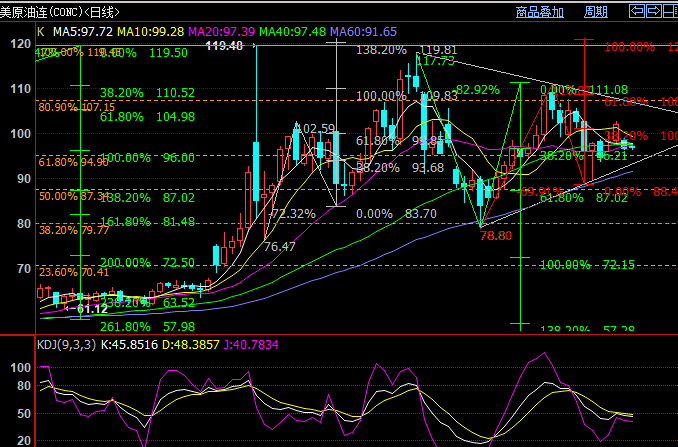Select the D:48.3857 value label
The height and width of the screenshot is (447, 678).
[191, 345]
